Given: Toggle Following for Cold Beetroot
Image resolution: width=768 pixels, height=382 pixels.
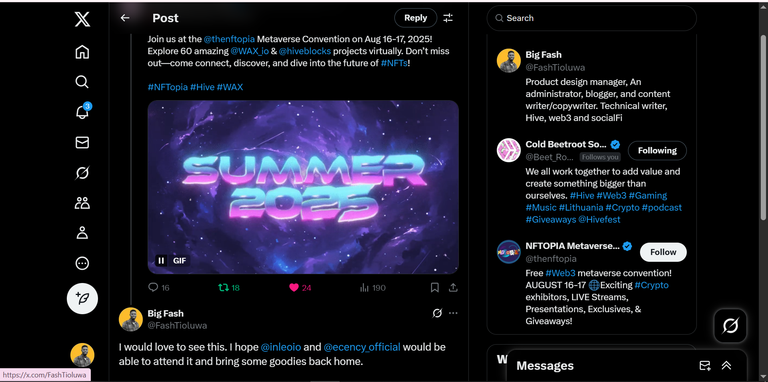Looking at the screenshot, I should [657, 151].
